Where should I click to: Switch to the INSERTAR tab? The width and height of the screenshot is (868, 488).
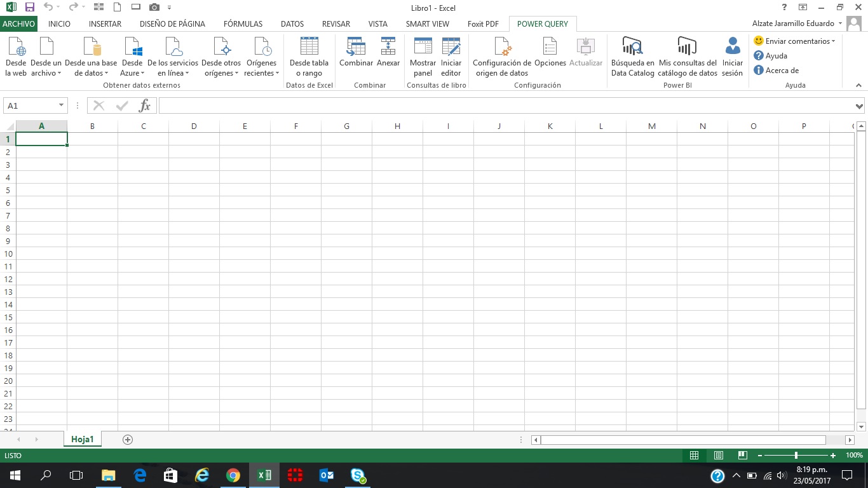point(105,24)
